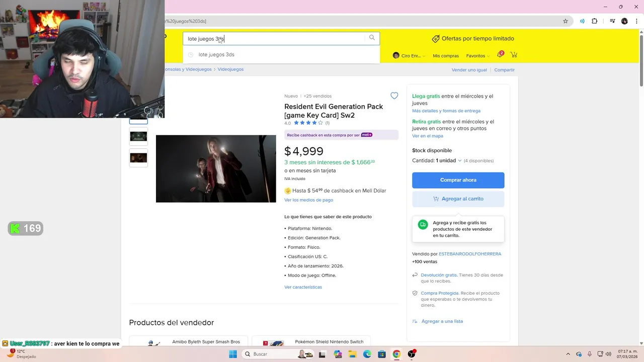Open the volume speaker tray icon

[608, 354]
